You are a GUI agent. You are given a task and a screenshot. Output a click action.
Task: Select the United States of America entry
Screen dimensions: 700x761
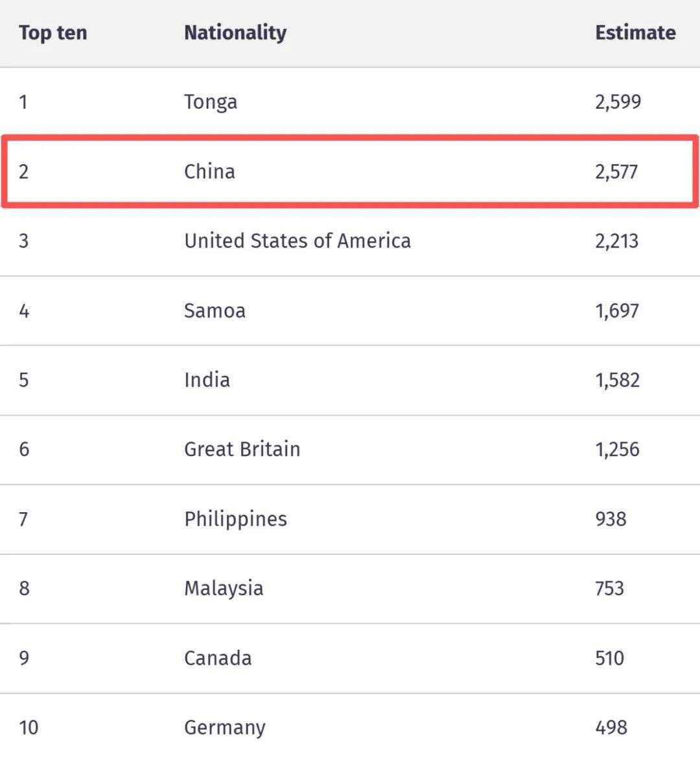point(297,241)
